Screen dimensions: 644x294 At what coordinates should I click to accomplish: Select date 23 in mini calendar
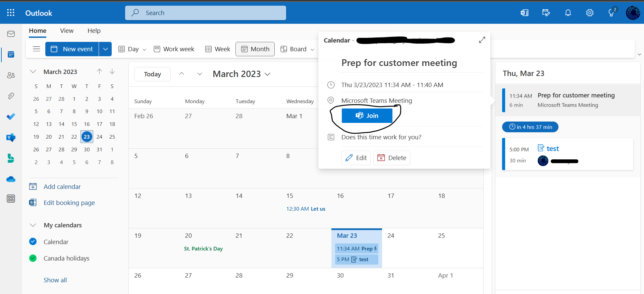click(x=87, y=137)
